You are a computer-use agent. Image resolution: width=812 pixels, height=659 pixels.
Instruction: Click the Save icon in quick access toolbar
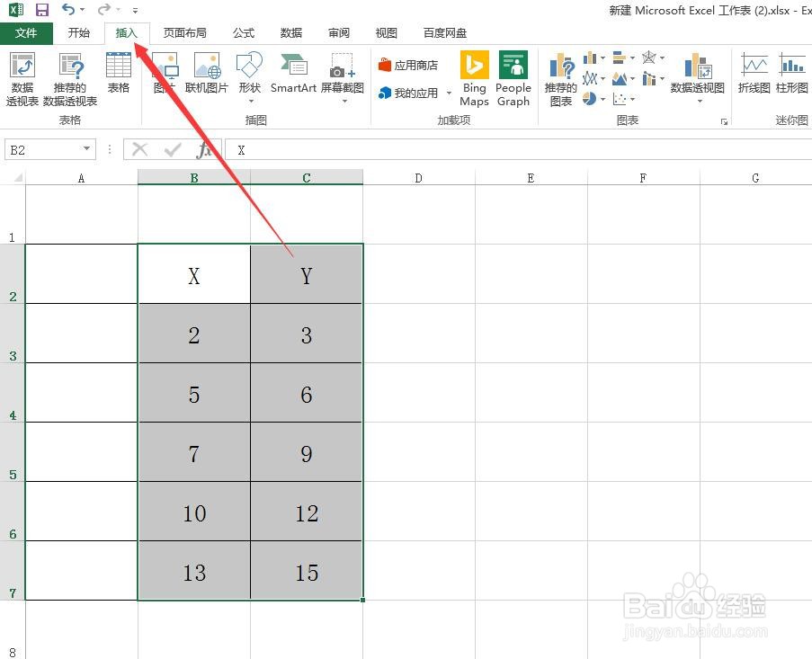[41, 9]
